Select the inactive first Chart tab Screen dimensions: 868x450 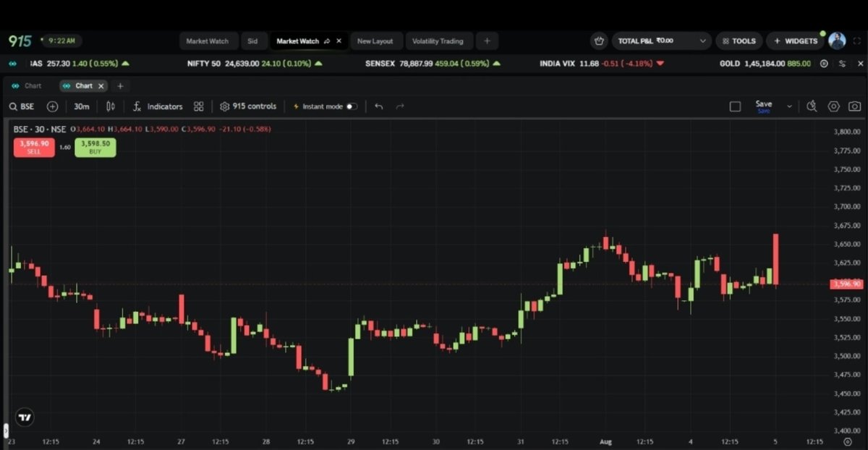coord(27,85)
